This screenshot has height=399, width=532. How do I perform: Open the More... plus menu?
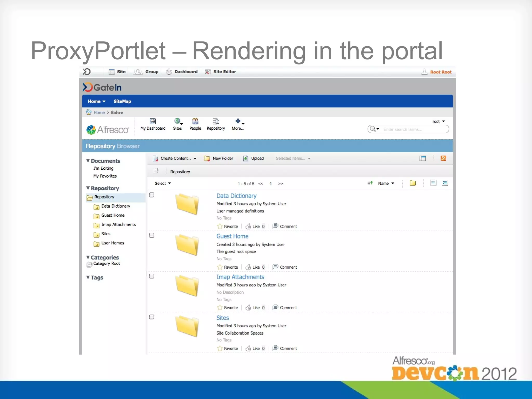click(x=238, y=124)
